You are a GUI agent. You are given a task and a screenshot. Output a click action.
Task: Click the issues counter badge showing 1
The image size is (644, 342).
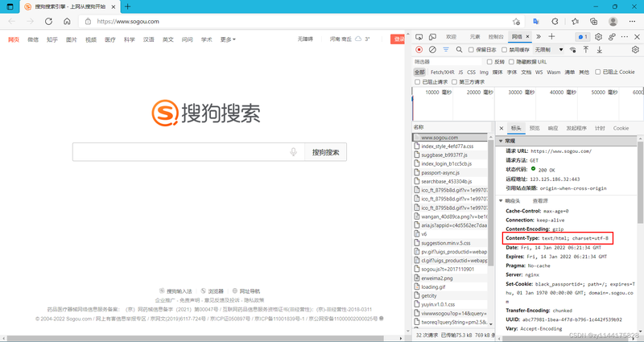click(583, 37)
